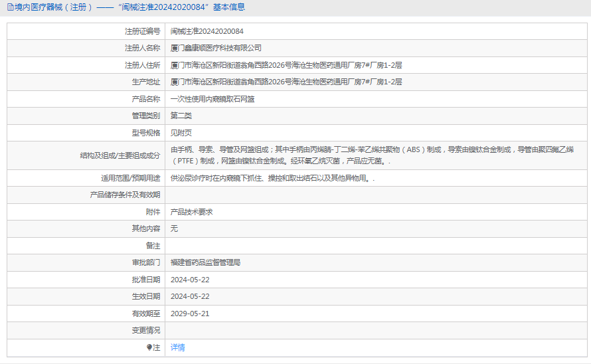This screenshot has height=364, width=591.
Task: Click the 型号规格 label
Action: tap(146, 133)
